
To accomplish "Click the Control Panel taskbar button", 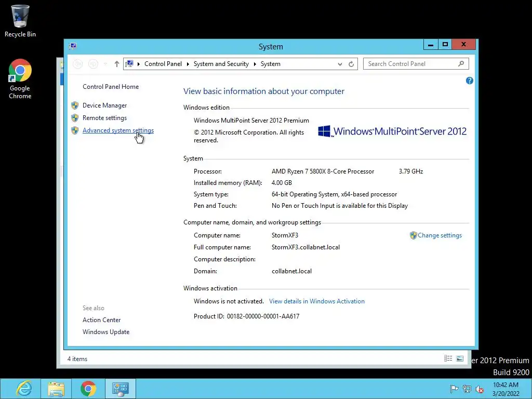I will (121, 389).
